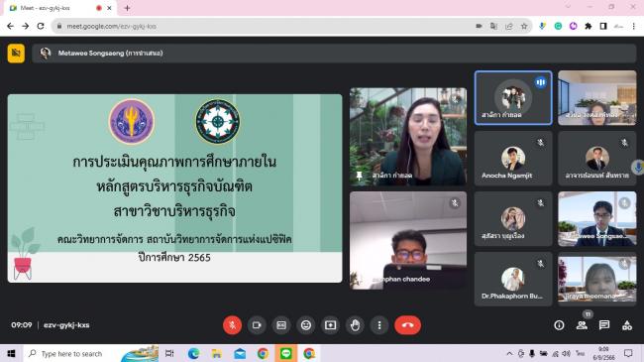This screenshot has width=644, height=362.
Task: Open the three-dot more options menu
Action: tap(379, 325)
